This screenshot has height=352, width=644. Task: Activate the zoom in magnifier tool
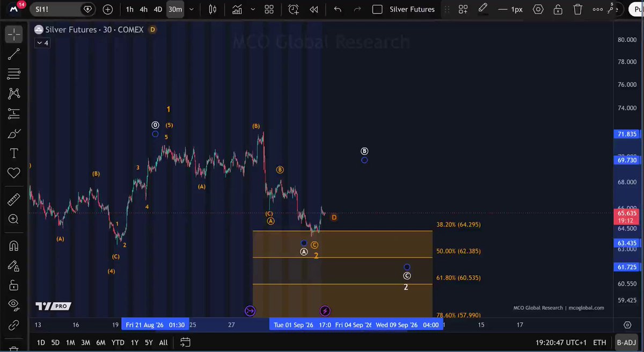(x=14, y=219)
